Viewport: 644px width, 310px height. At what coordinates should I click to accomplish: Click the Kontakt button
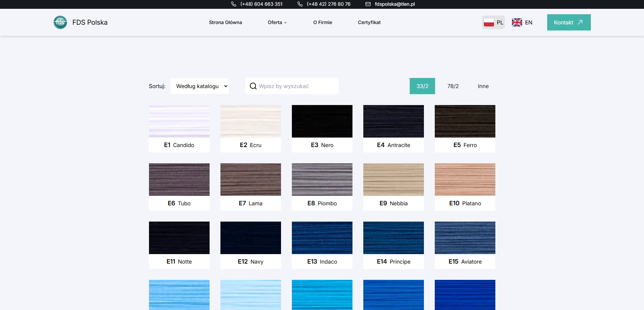[569, 22]
